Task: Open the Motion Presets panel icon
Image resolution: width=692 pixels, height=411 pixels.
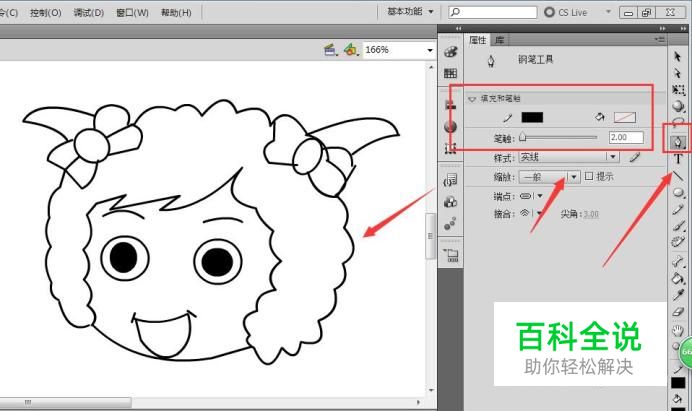Action: [450, 224]
